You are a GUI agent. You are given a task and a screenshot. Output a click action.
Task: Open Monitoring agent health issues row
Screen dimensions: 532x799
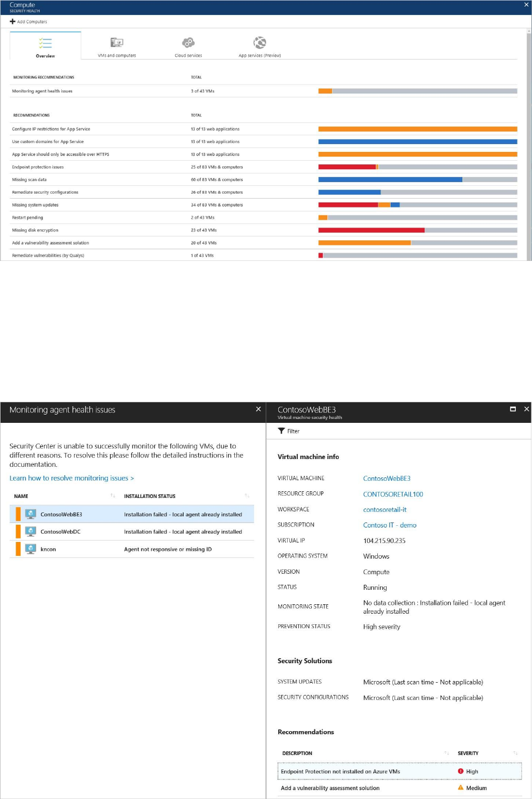(x=264, y=91)
